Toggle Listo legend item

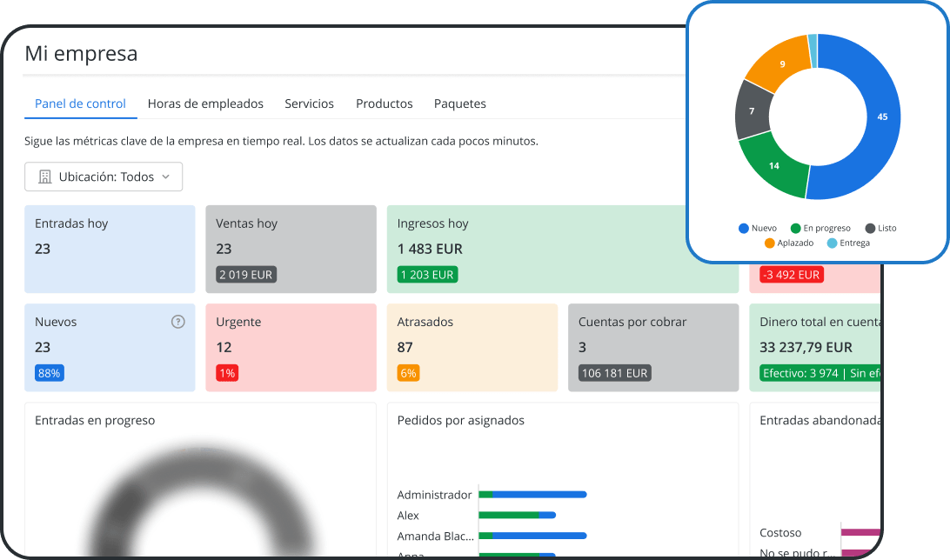[x=880, y=228]
